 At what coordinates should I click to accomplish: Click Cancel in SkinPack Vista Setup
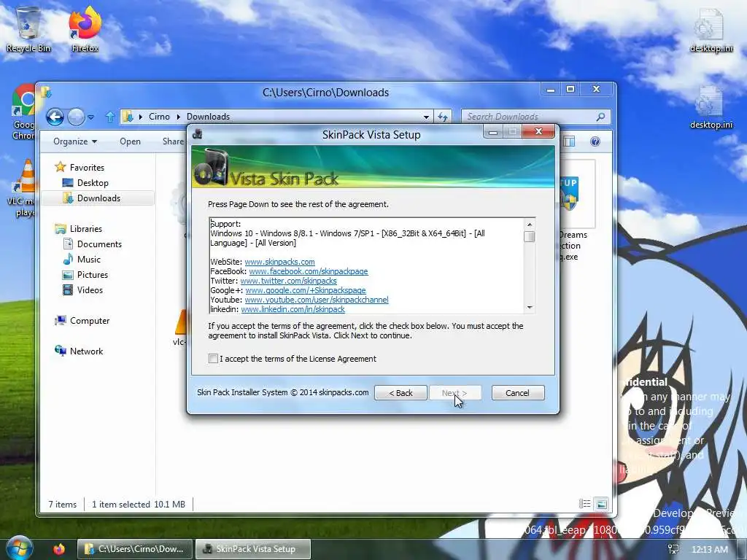tap(518, 393)
